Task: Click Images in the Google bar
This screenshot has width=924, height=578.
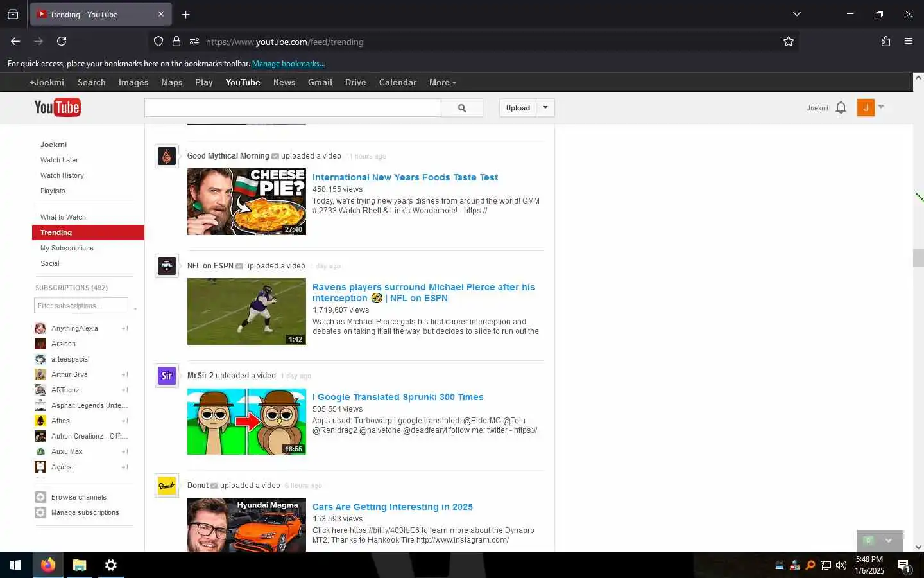Action: click(x=133, y=82)
